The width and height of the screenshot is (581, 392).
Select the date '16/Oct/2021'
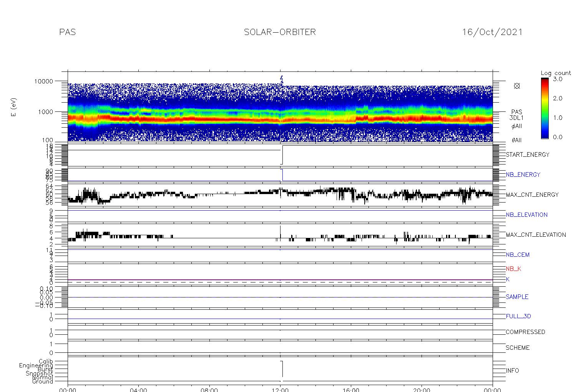tap(492, 32)
